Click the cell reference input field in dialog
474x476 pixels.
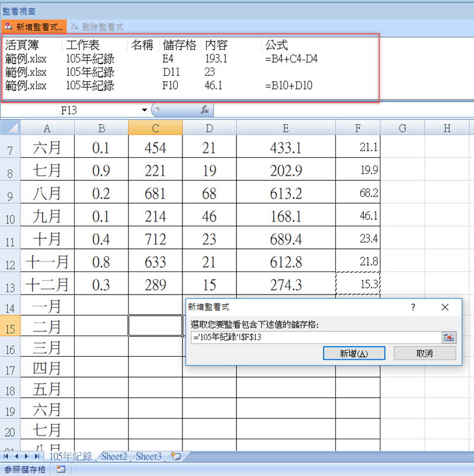click(316, 337)
